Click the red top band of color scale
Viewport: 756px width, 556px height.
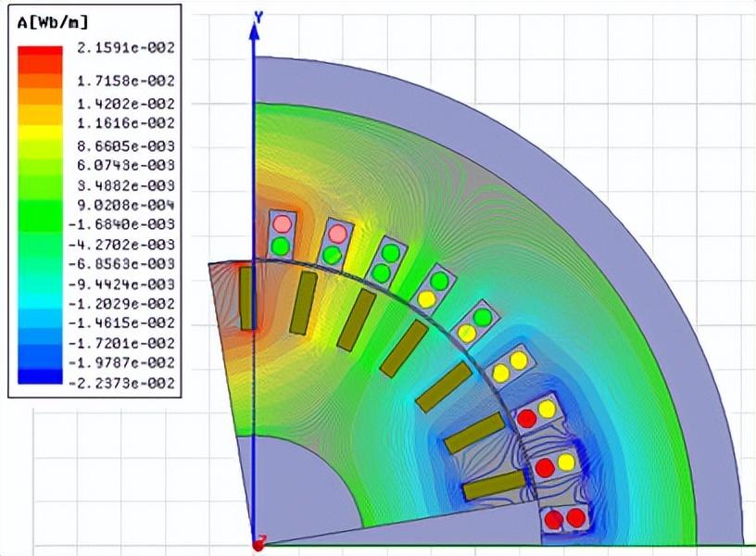pyautogui.click(x=40, y=52)
